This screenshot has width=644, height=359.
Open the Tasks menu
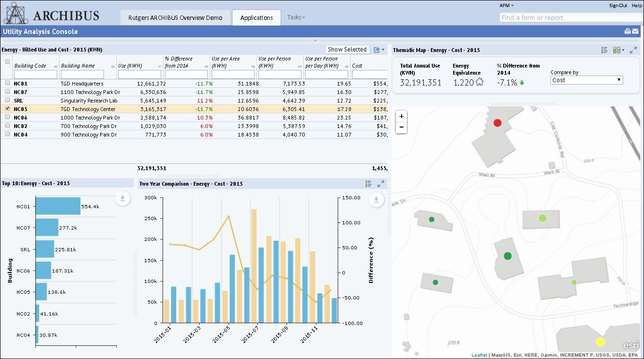click(x=296, y=17)
